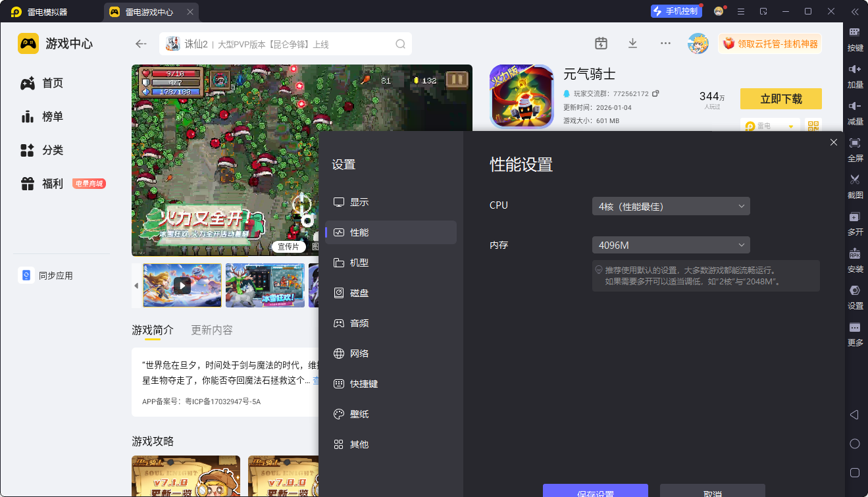The image size is (868, 497).
Task: Open the calendar reservation icon
Action: (x=601, y=43)
